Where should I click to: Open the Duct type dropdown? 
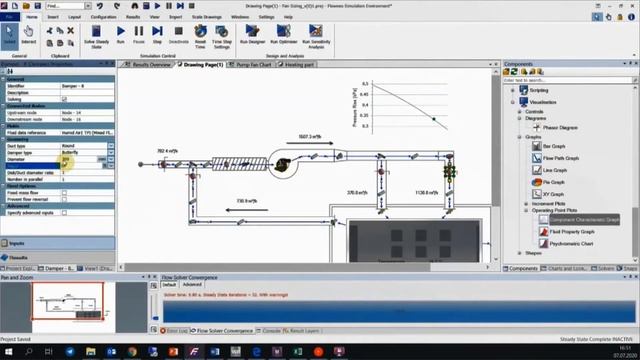tap(111, 146)
